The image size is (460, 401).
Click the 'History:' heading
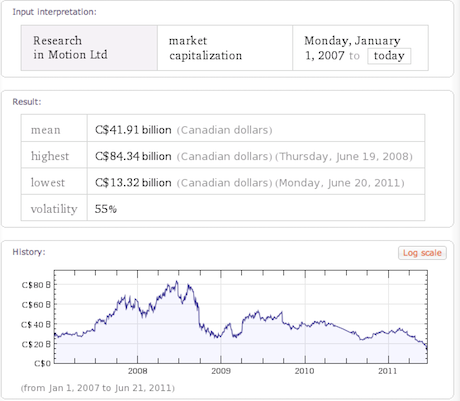(x=29, y=252)
